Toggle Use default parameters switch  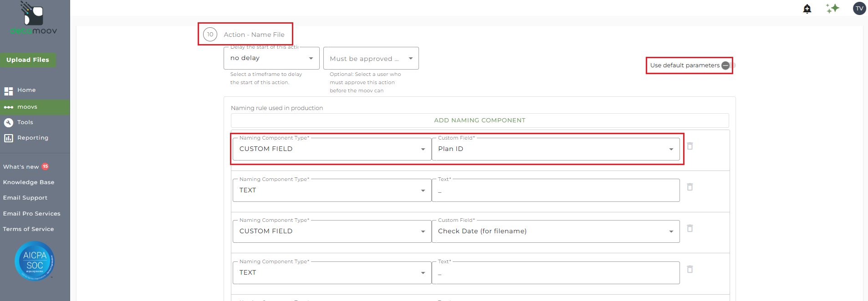coord(728,65)
